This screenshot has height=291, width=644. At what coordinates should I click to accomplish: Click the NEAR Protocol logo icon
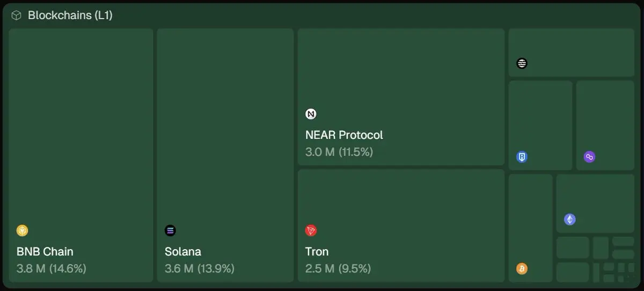(x=311, y=114)
